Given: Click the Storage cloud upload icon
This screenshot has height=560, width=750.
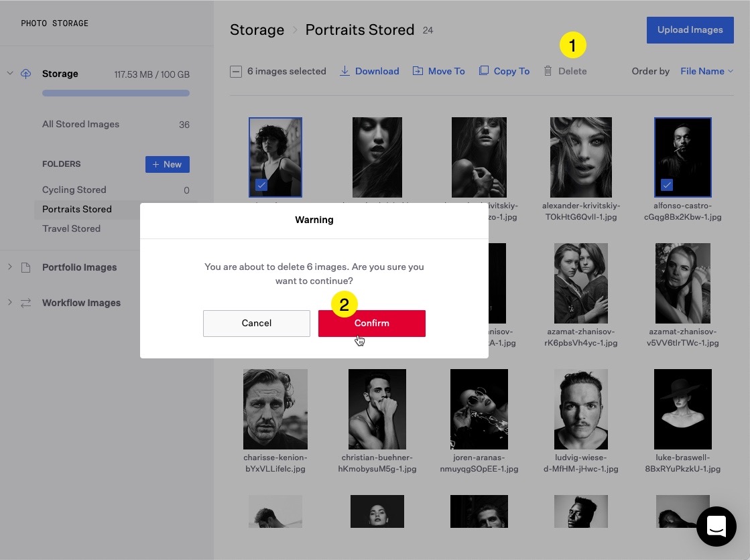Looking at the screenshot, I should click(x=26, y=74).
